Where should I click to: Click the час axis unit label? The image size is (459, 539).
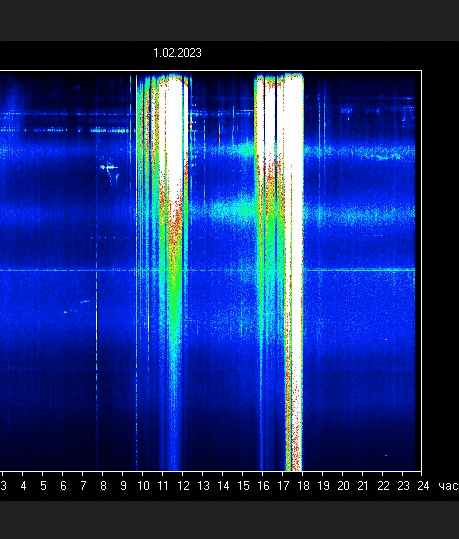[449, 486]
